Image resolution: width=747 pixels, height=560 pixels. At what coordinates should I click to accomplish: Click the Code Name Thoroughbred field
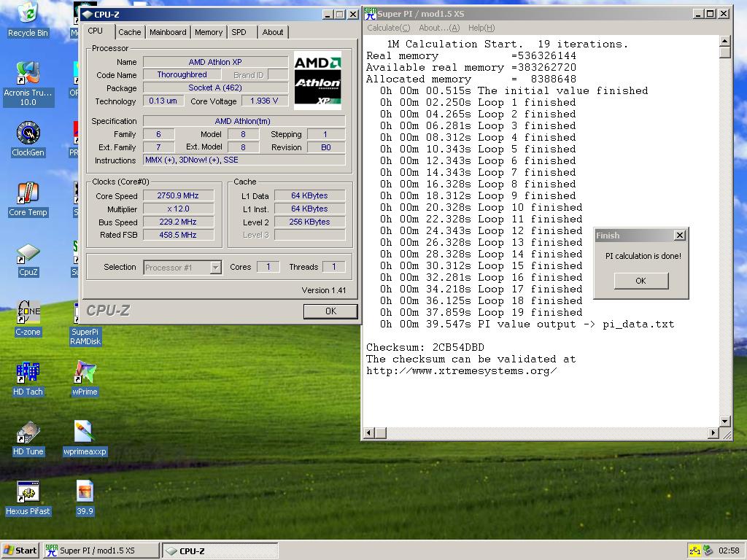tap(182, 75)
